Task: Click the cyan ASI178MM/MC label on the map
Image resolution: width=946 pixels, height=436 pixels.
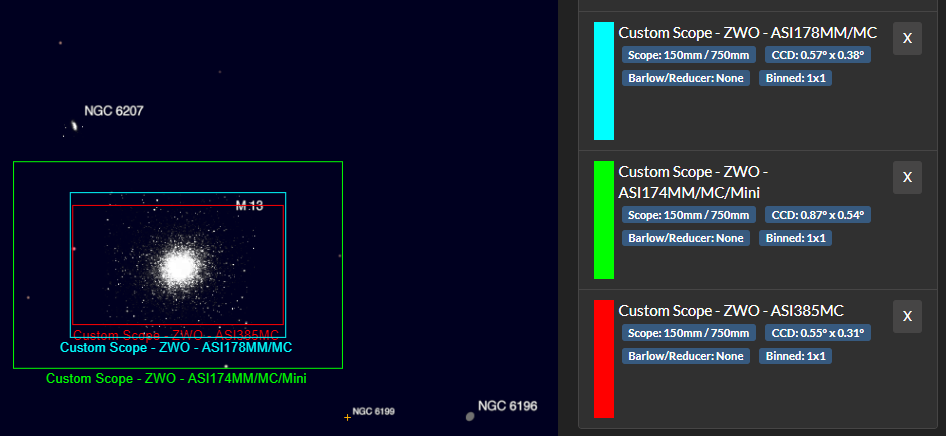Action: [x=176, y=348]
